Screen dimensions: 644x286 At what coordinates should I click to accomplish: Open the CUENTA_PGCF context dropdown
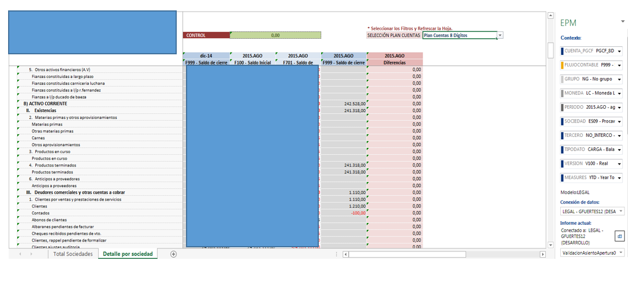pyautogui.click(x=619, y=51)
